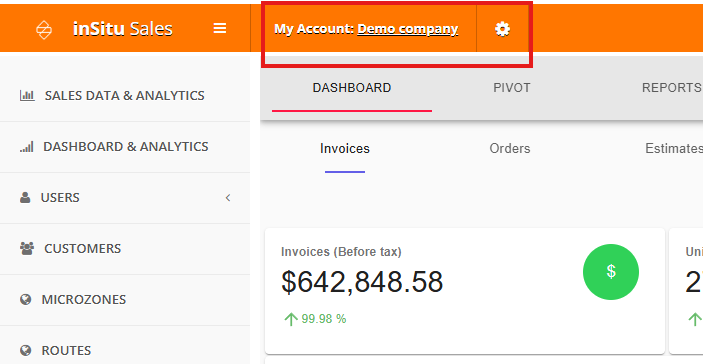This screenshot has height=364, width=703.
Task: Select the Dashboard tab
Action: tap(352, 87)
